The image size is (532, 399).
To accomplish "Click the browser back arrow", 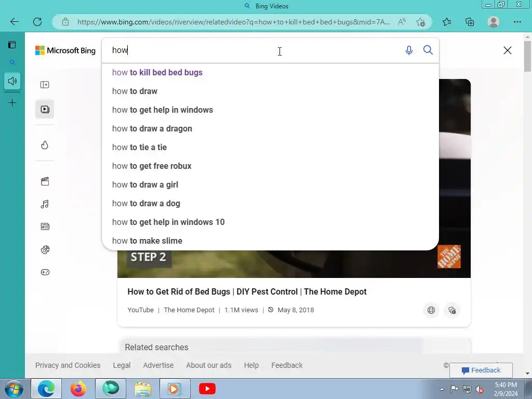I will coord(14,22).
